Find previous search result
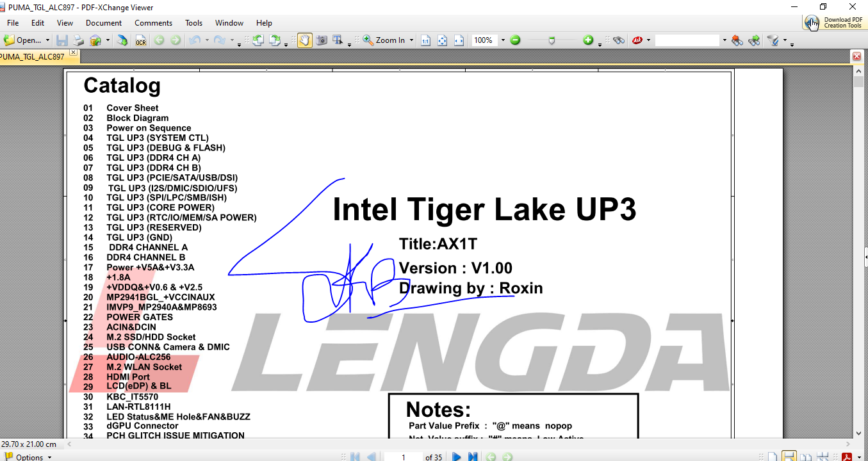Image resolution: width=868 pixels, height=461 pixels. [x=738, y=40]
